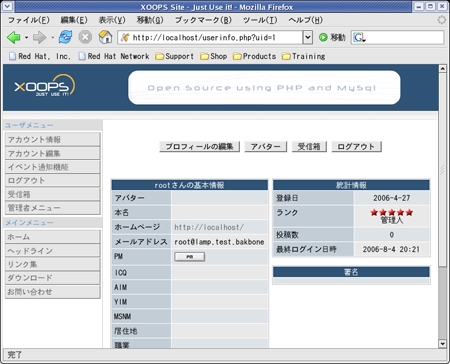Click the five-star rank image
Screen dimensions: 450x364
click(392, 212)
